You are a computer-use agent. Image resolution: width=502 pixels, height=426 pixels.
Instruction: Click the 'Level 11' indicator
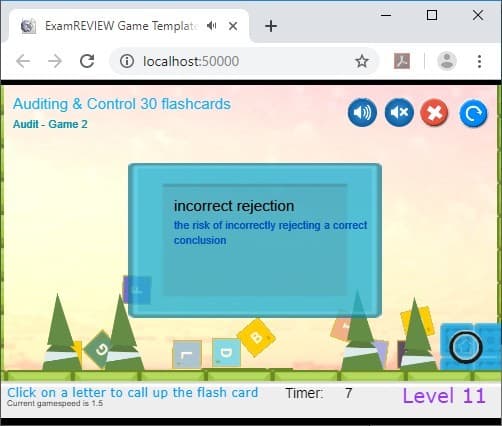444,396
